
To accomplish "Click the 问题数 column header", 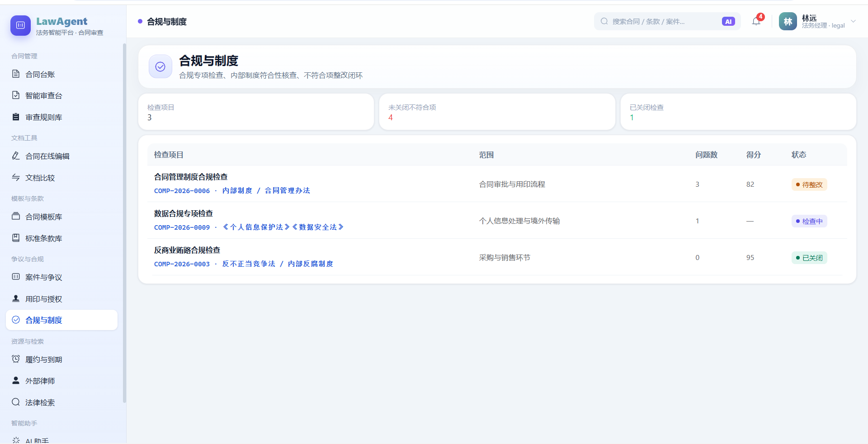I will [x=706, y=155].
